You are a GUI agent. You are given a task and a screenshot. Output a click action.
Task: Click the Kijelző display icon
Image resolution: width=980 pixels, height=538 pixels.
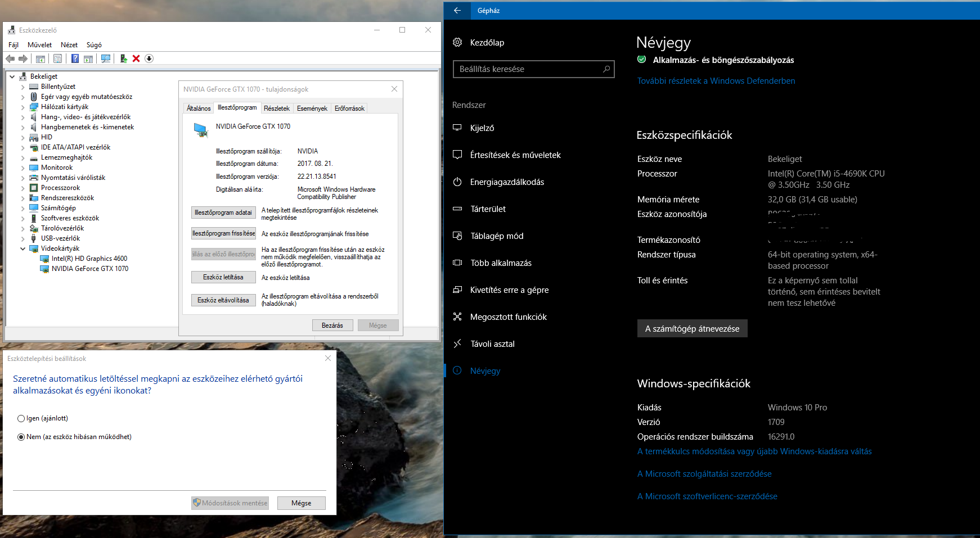pyautogui.click(x=457, y=128)
